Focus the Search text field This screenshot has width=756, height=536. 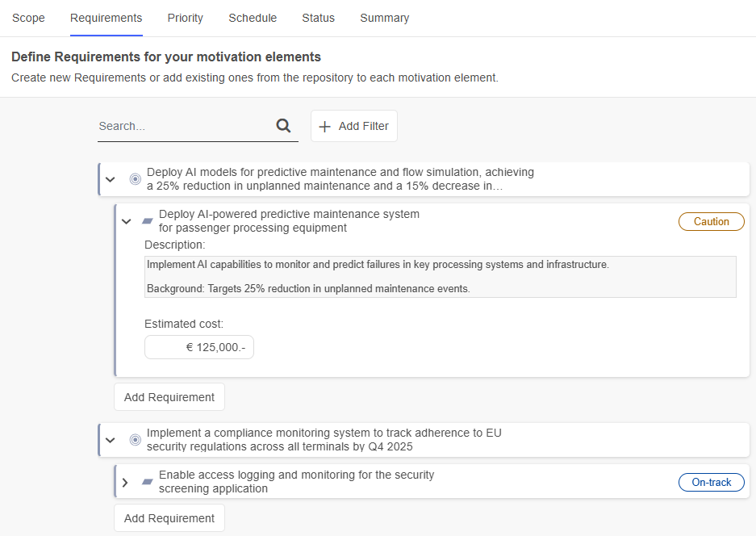(184, 127)
